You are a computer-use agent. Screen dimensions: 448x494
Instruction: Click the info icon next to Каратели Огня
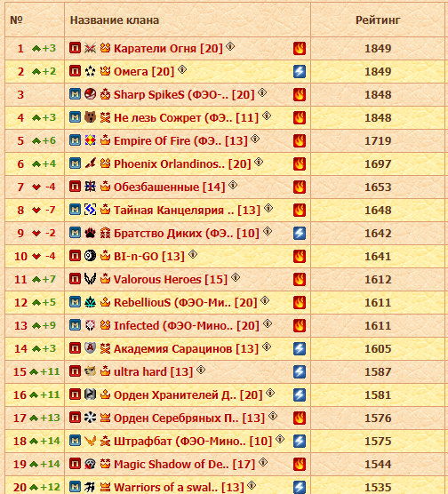click(230, 46)
